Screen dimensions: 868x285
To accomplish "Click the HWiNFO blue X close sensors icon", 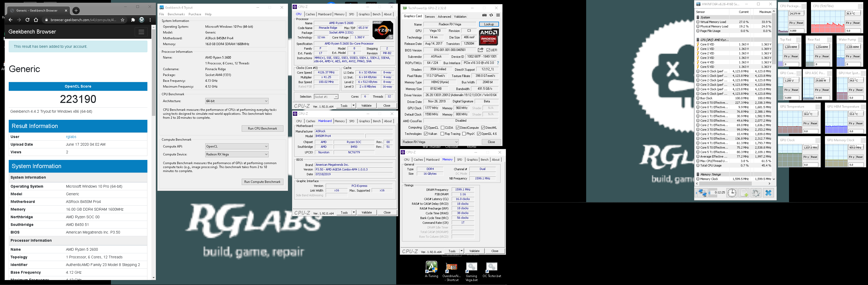I will 768,193.
